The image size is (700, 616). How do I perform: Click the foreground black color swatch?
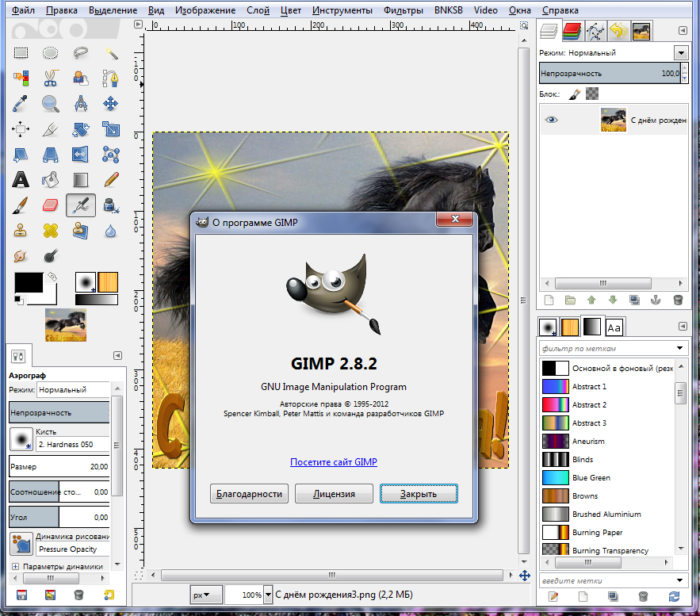pos(29,282)
